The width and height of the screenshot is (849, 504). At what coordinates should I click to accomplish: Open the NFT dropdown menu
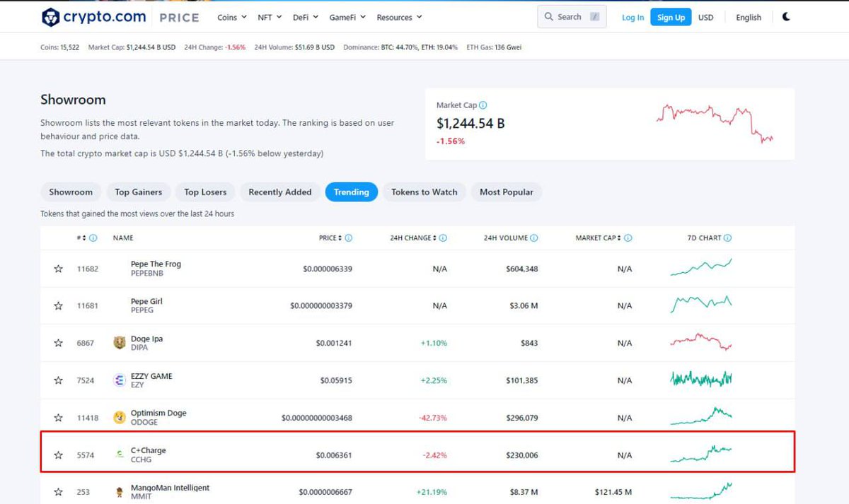tap(270, 17)
